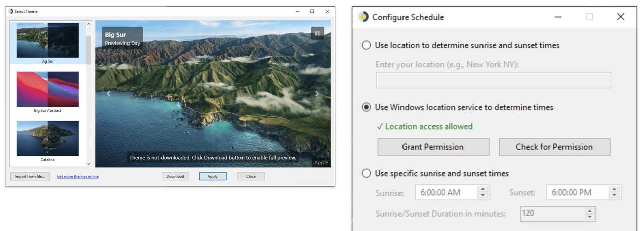
Task: Maximize the Select Theme window
Action: point(312,11)
